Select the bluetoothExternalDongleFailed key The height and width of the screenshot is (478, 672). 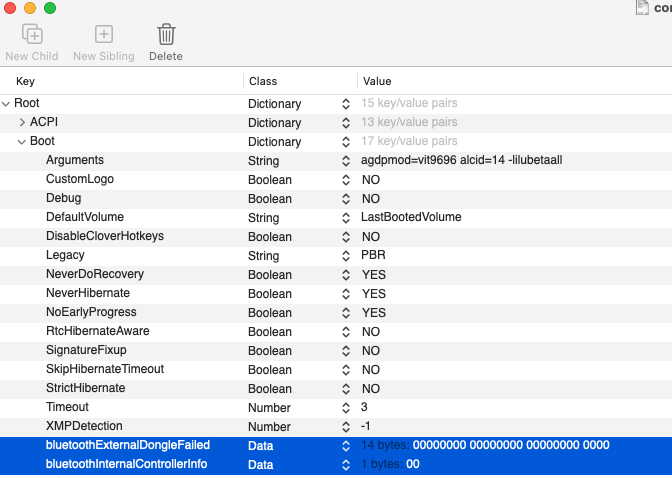pyautogui.click(x=128, y=445)
